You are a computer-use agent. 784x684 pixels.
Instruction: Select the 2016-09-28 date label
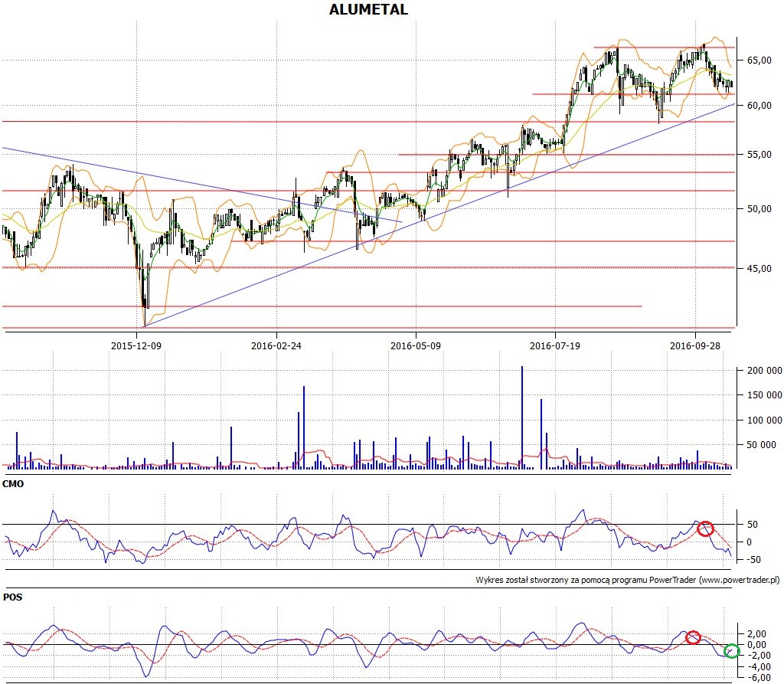click(695, 345)
